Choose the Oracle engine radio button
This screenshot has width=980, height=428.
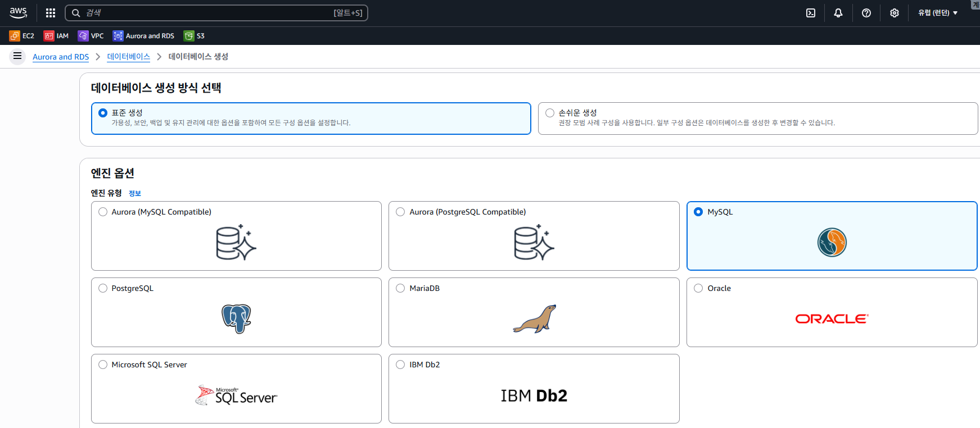(698, 288)
